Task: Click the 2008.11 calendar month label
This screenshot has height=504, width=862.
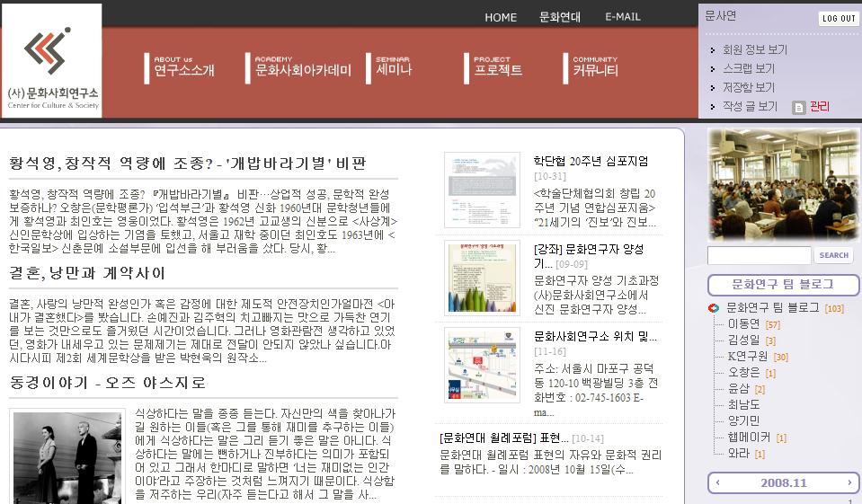Action: tap(784, 482)
